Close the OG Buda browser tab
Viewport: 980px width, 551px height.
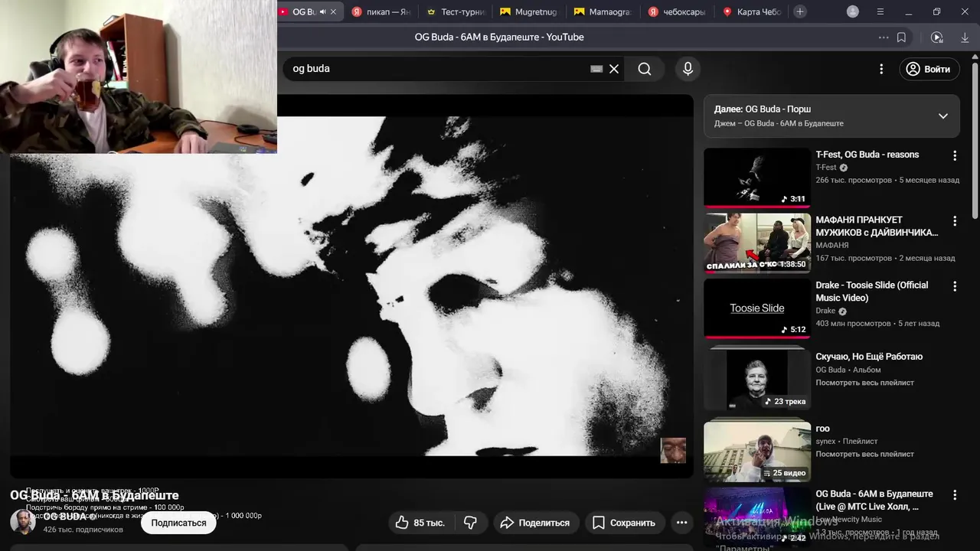[333, 11]
